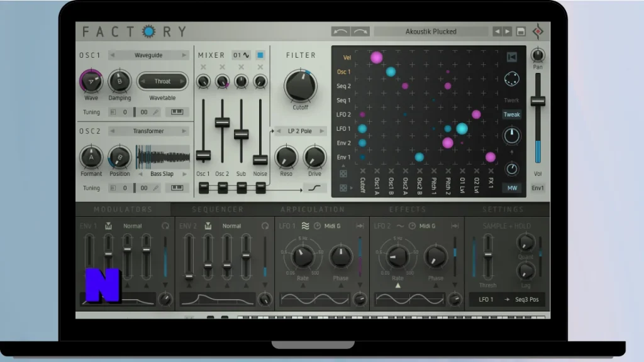Click the keyboard icon in OSC 1 tuning
This screenshot has width=644, height=362.
click(177, 112)
